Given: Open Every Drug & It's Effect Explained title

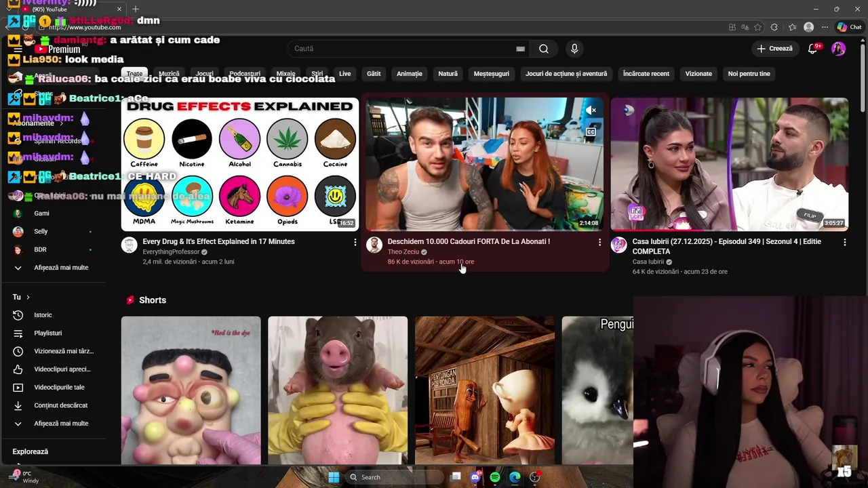Looking at the screenshot, I should point(218,241).
